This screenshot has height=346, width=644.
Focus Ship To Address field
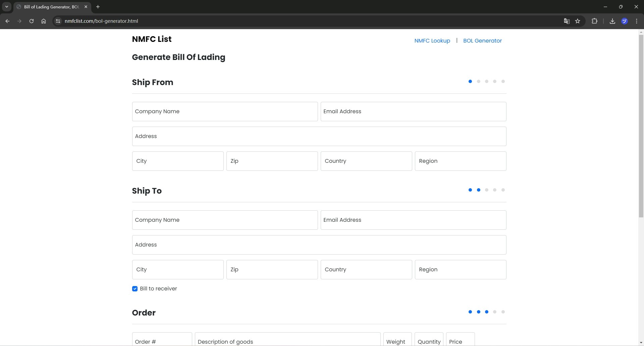pyautogui.click(x=319, y=245)
